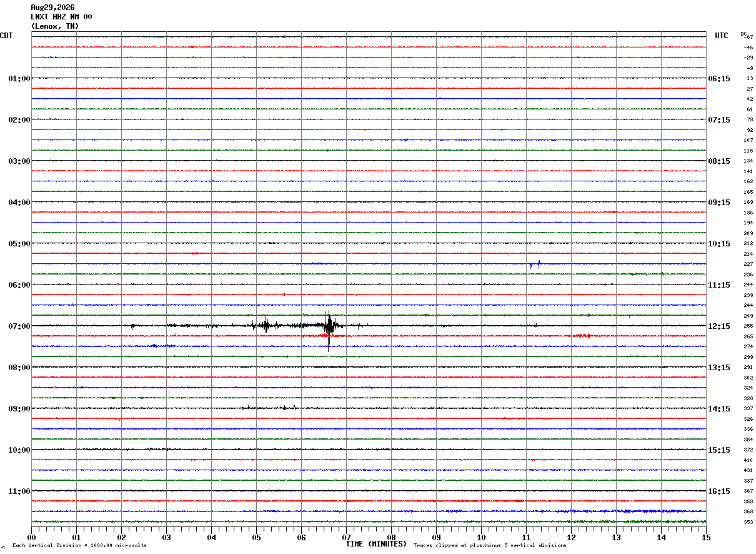This screenshot has width=756, height=554.
Task: Click the (Lenox, TN) location text
Action: (x=55, y=26)
